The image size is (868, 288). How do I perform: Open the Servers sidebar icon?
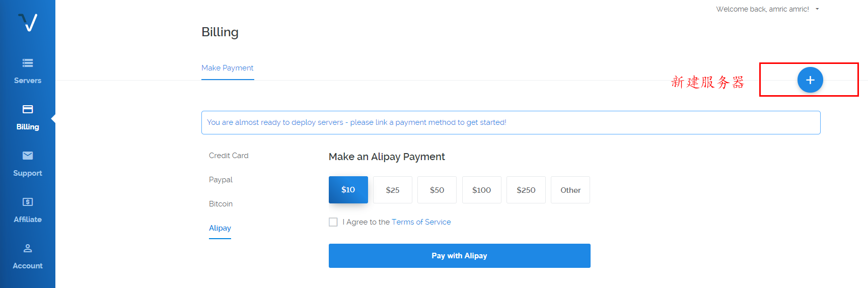point(28,63)
